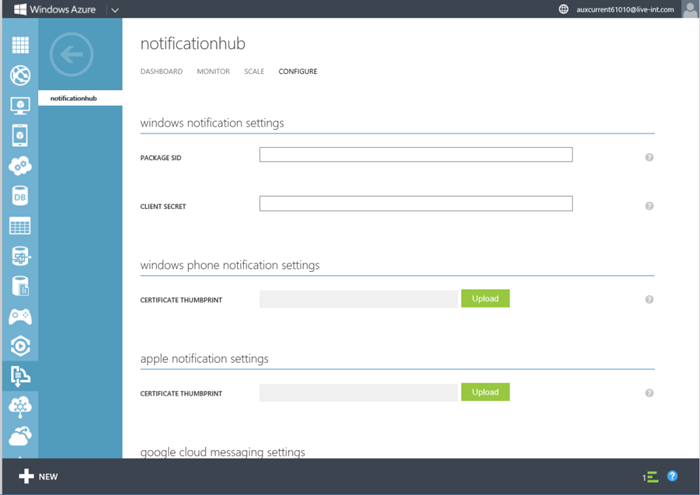This screenshot has width=700, height=495.
Task: Click 'windows phone notification settings' heading
Action: click(x=230, y=265)
